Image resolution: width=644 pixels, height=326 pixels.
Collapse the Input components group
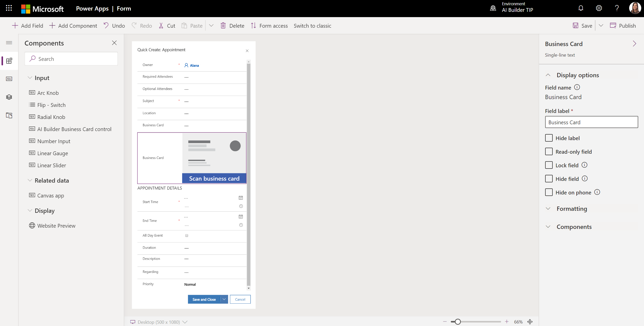tap(30, 78)
